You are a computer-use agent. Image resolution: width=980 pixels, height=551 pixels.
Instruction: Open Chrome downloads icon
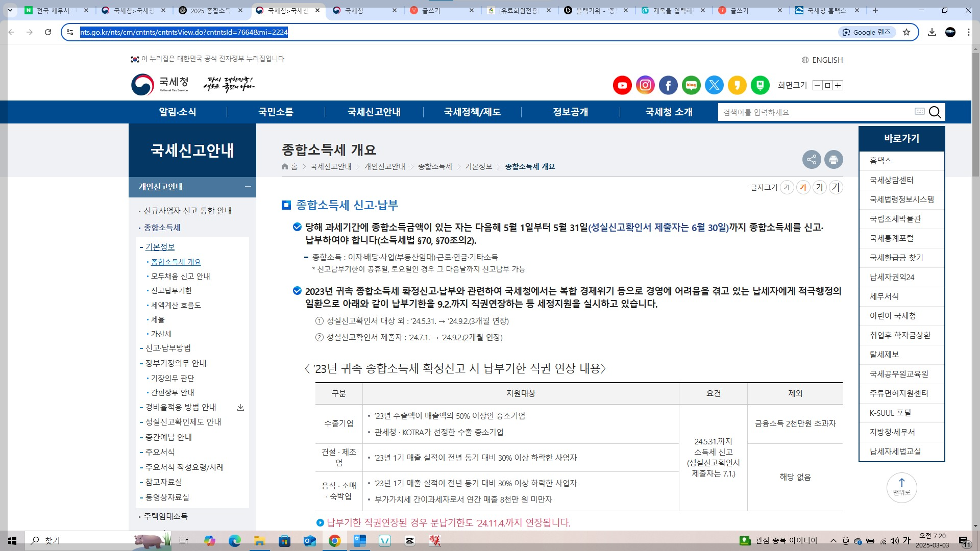pos(932,32)
